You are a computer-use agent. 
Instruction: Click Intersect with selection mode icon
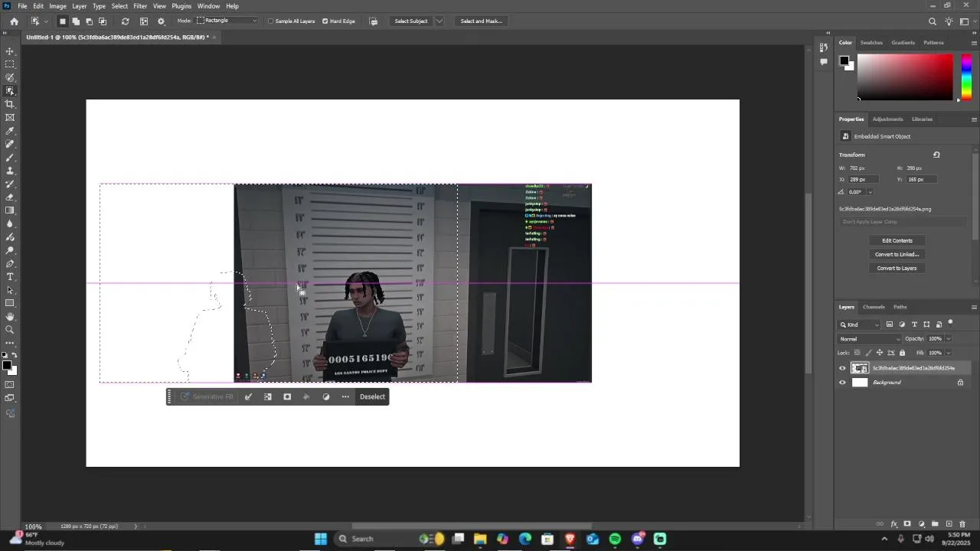coord(103,21)
